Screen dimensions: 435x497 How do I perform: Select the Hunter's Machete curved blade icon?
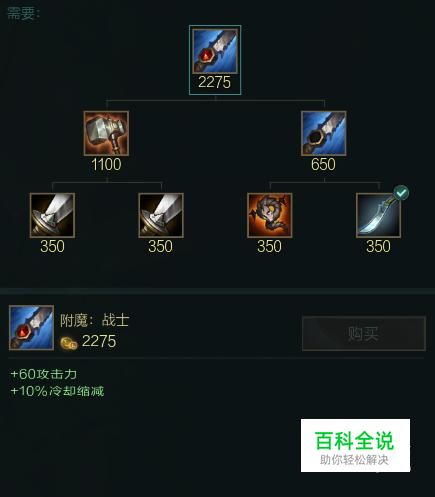tap(378, 215)
